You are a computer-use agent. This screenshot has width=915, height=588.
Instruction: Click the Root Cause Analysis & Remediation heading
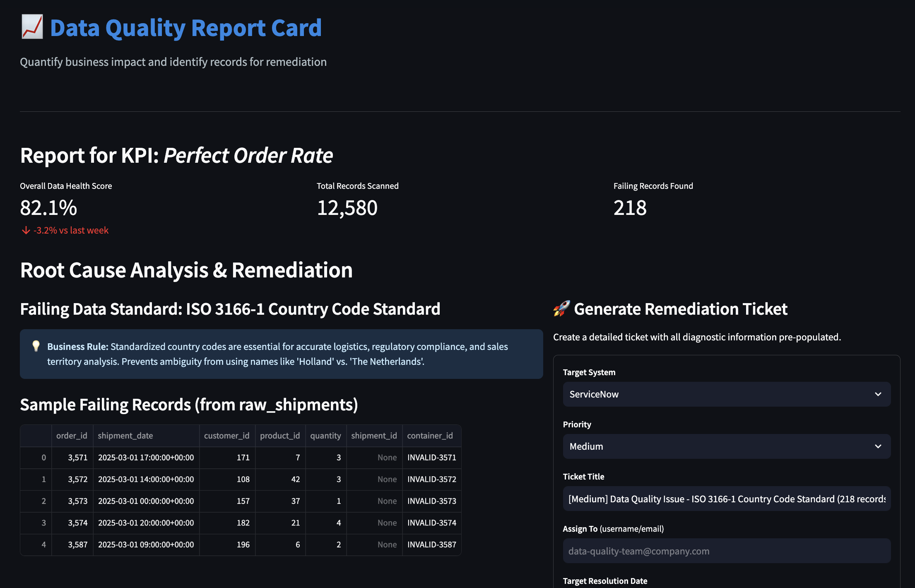(x=186, y=270)
